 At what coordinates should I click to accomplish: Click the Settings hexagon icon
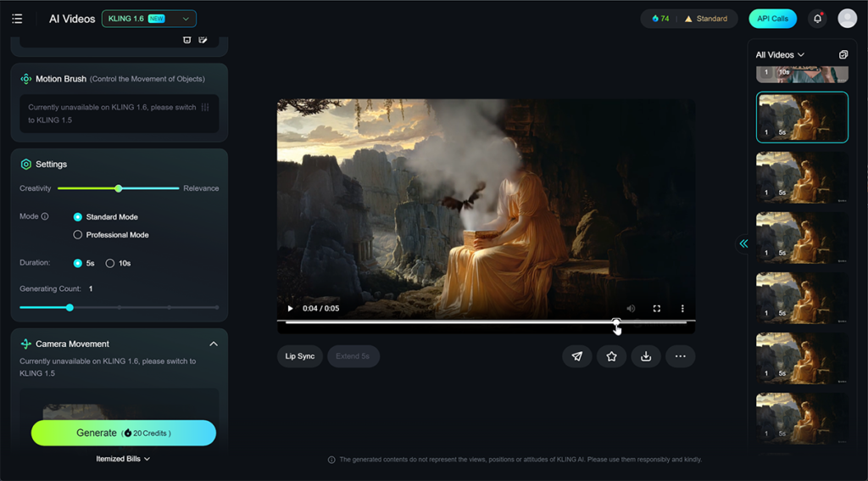(x=25, y=164)
